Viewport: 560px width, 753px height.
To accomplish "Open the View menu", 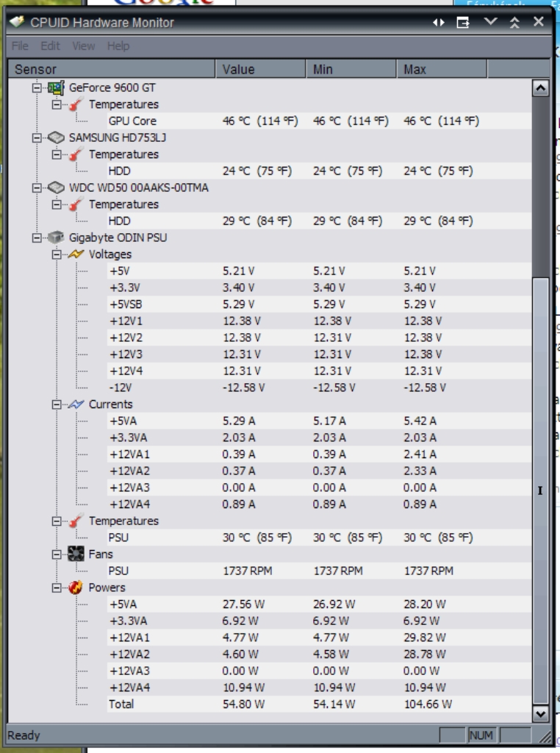I will coord(84,46).
